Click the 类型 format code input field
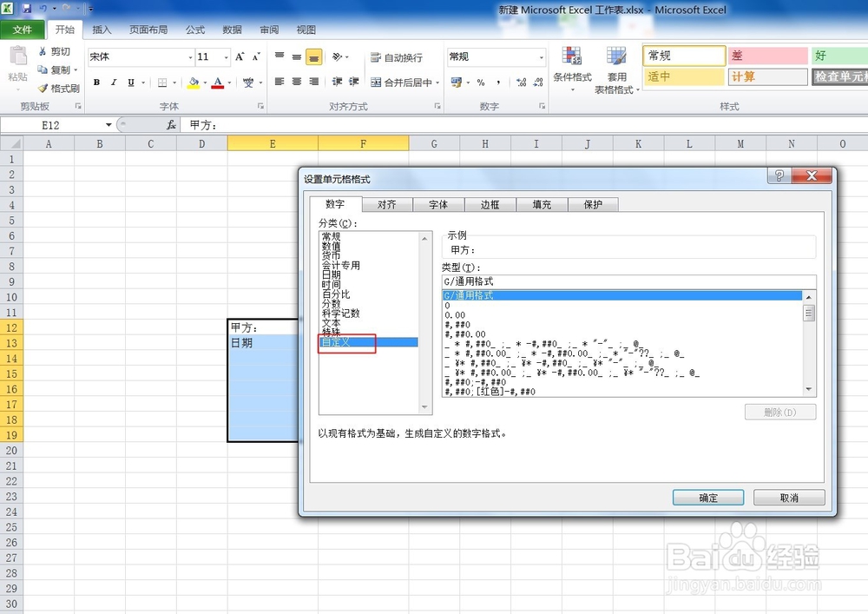This screenshot has height=614, width=868. pos(628,281)
